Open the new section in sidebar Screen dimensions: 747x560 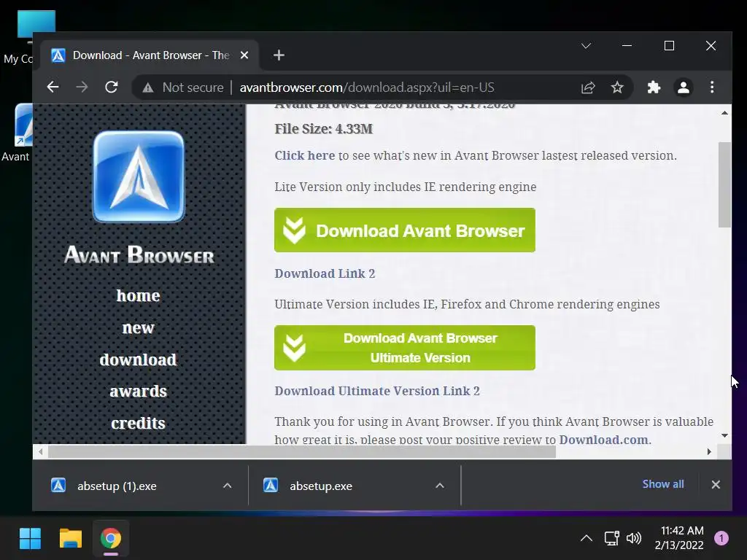(138, 327)
